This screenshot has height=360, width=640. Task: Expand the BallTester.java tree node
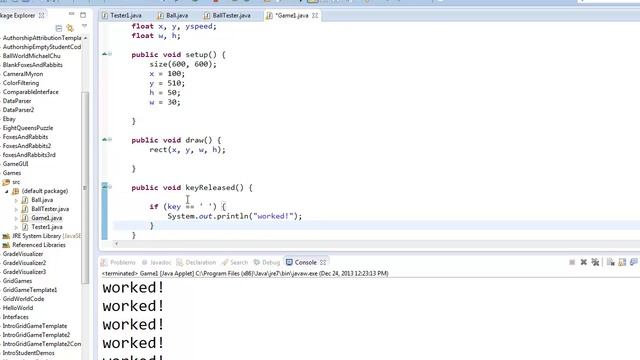coord(16,209)
